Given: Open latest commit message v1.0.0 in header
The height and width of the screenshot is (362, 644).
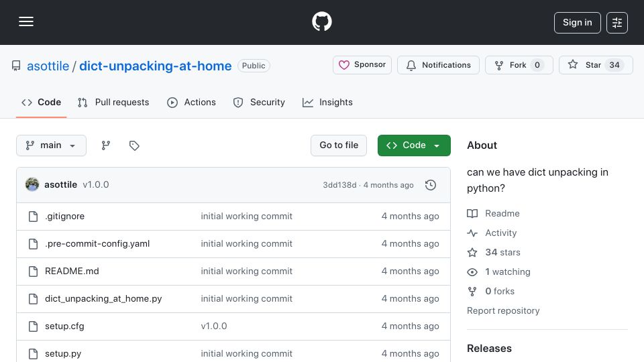Looking at the screenshot, I should click(x=96, y=185).
